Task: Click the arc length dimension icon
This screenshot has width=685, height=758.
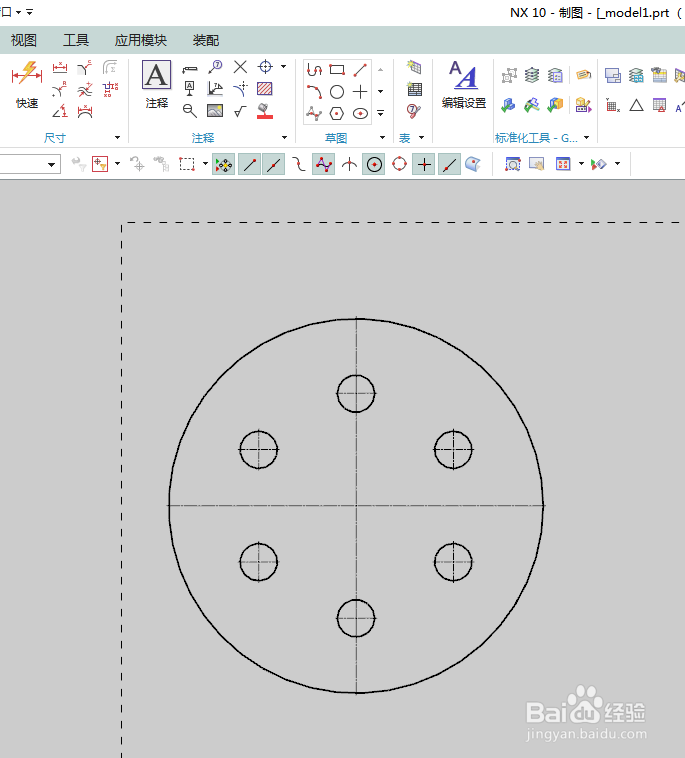Action: [85, 111]
